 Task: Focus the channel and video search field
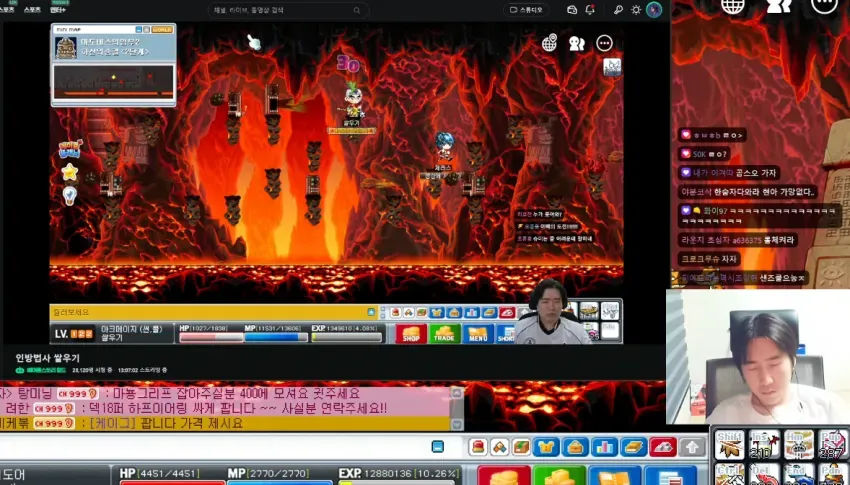click(x=288, y=10)
